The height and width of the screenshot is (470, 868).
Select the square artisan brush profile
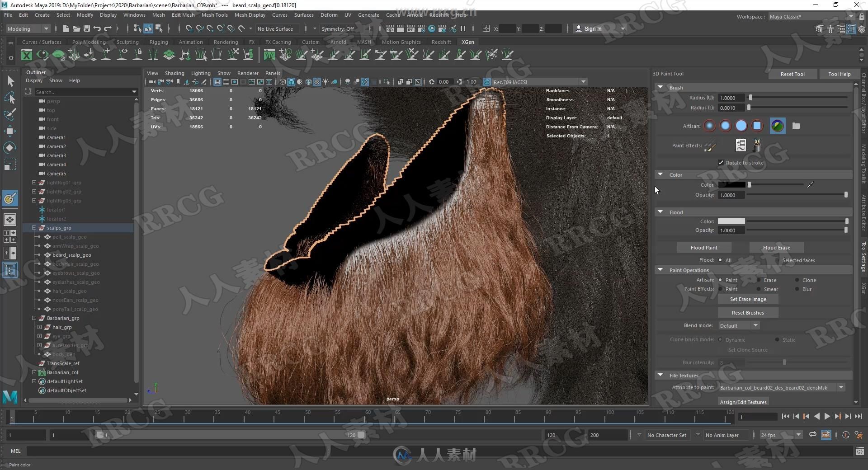tap(757, 126)
